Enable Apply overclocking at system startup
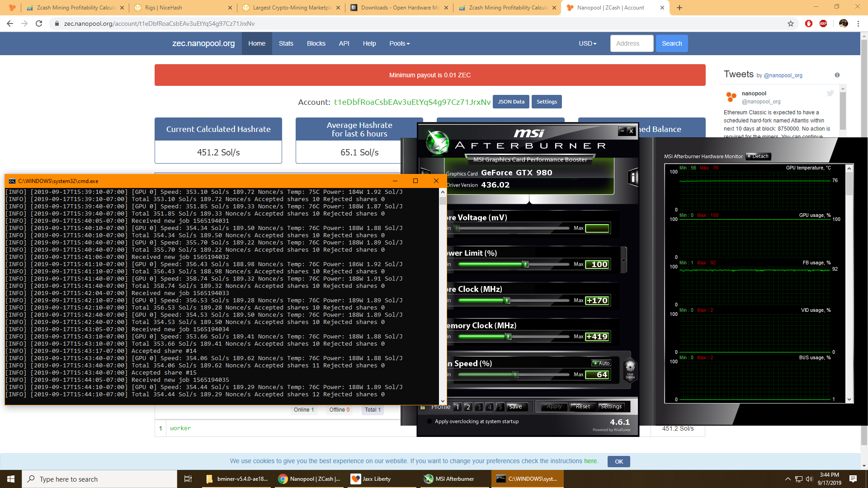This screenshot has height=488, width=868. tap(429, 422)
